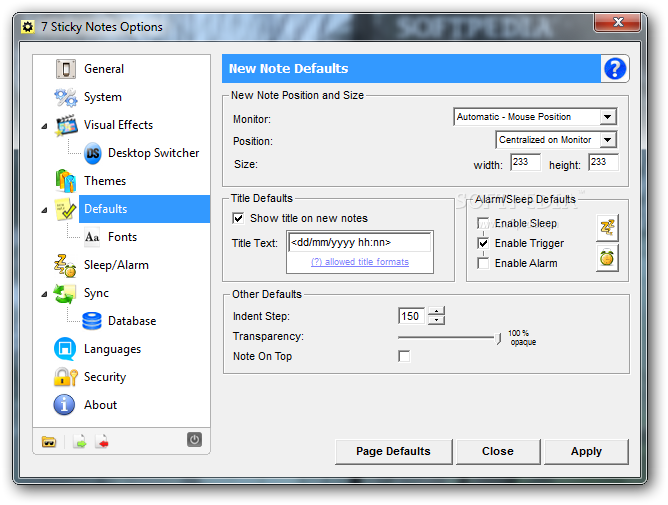668x505 pixels.
Task: Click the Sync arrows icon
Action: [x=65, y=293]
